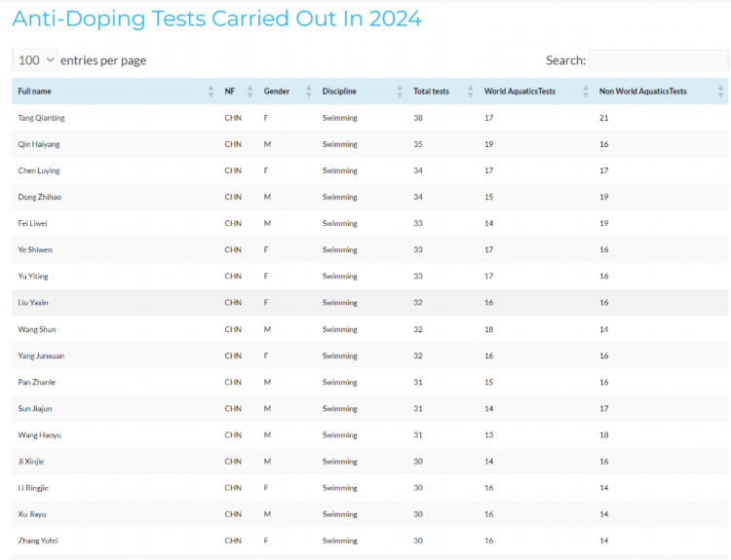Select the Pan Zhanle name cell
Image resolution: width=731 pixels, height=560 pixels.
pos(37,382)
